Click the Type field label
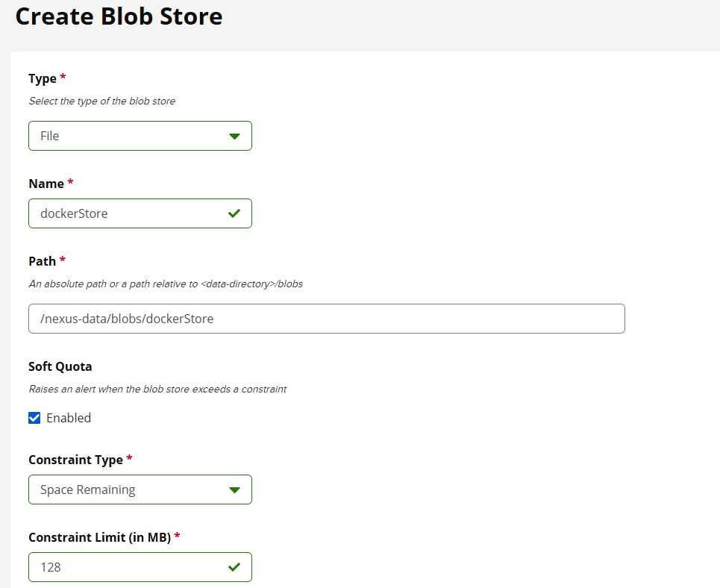The image size is (720, 588). [x=43, y=79]
